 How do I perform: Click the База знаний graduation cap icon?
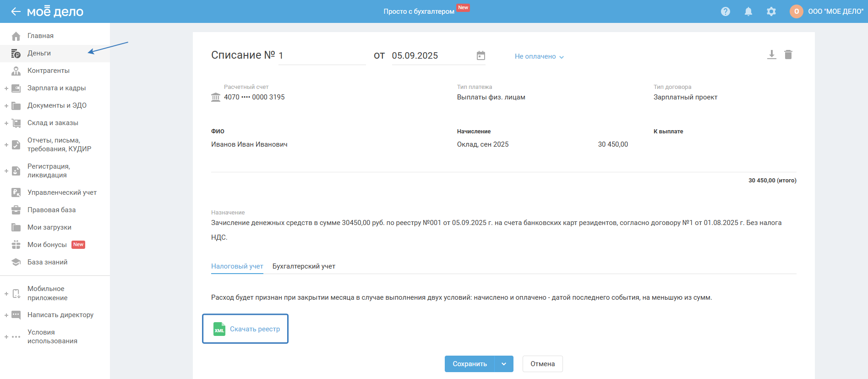coord(16,262)
